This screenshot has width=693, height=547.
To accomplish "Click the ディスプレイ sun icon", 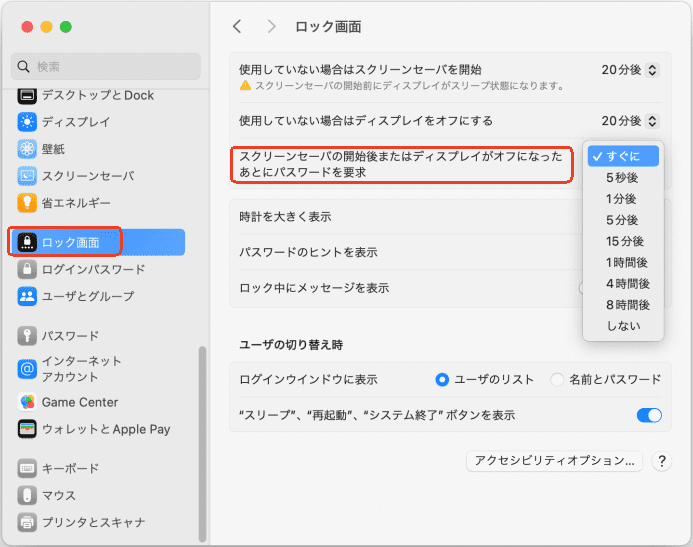I will (x=27, y=122).
